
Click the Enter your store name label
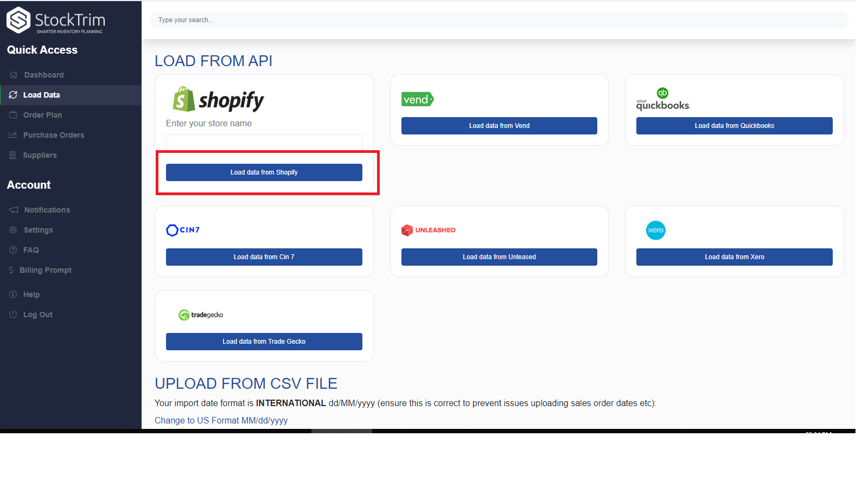pos(209,124)
